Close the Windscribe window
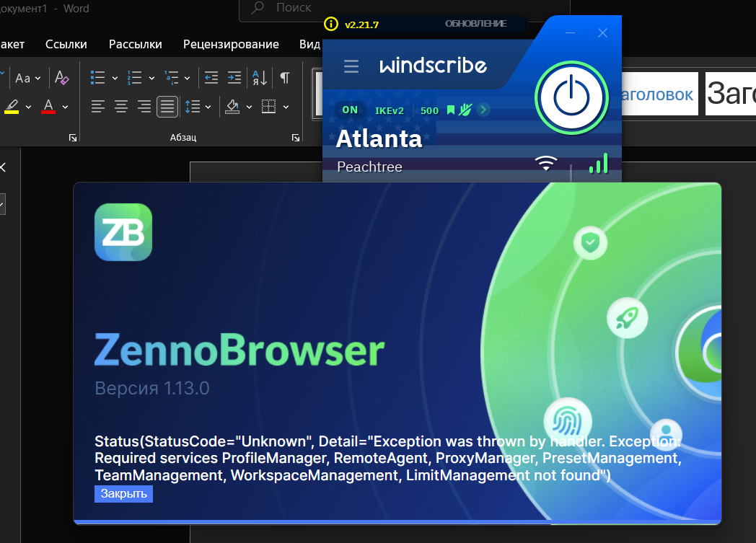 click(x=602, y=32)
